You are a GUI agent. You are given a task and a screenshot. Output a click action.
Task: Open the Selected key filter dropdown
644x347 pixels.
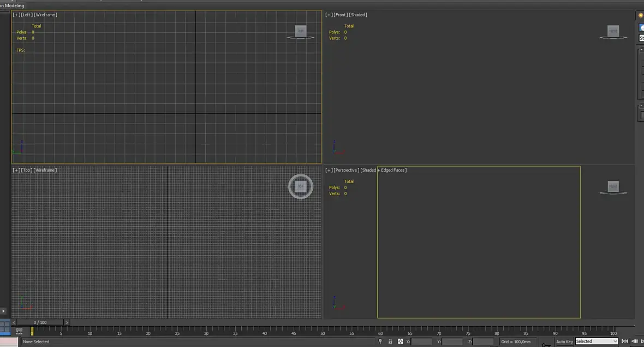pyautogui.click(x=597, y=342)
